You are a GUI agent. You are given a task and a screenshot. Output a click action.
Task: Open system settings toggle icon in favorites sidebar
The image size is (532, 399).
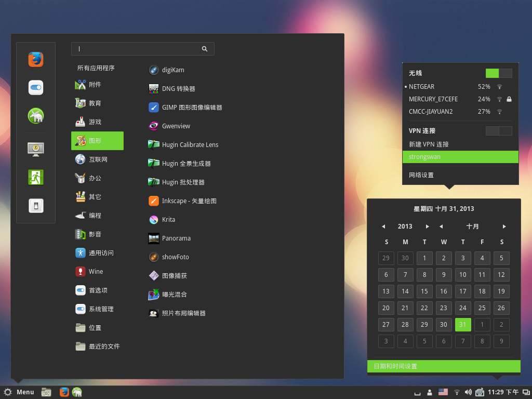(36, 87)
